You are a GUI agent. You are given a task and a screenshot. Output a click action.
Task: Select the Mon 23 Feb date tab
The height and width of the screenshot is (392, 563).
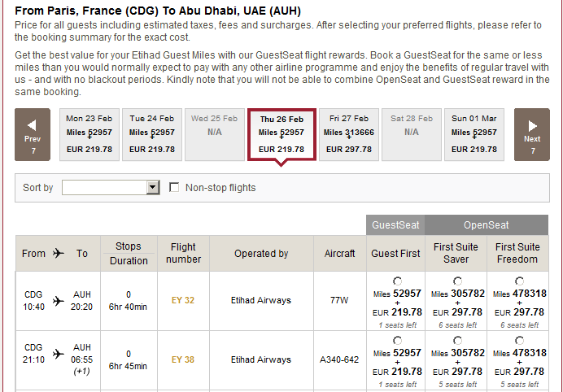click(89, 134)
